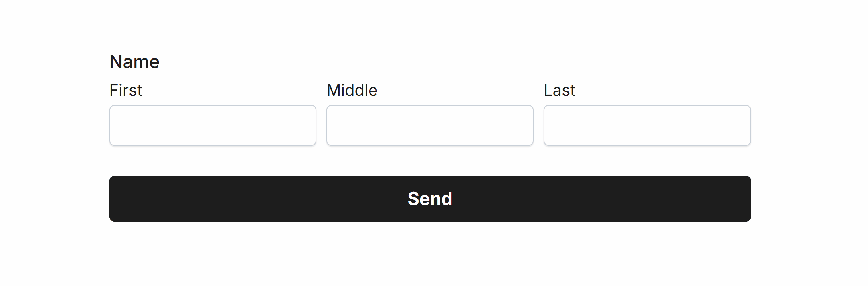This screenshot has width=868, height=286.
Task: Focus the first name entry box
Action: pos(212,125)
